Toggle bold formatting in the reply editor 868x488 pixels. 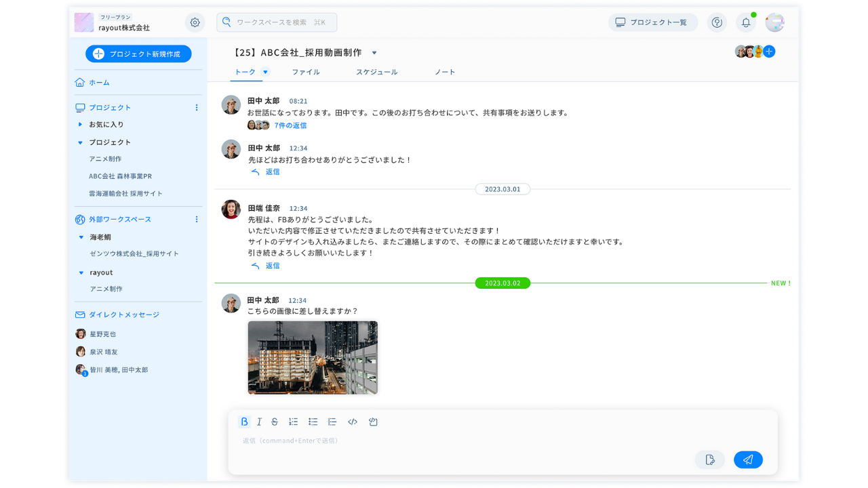(x=244, y=422)
